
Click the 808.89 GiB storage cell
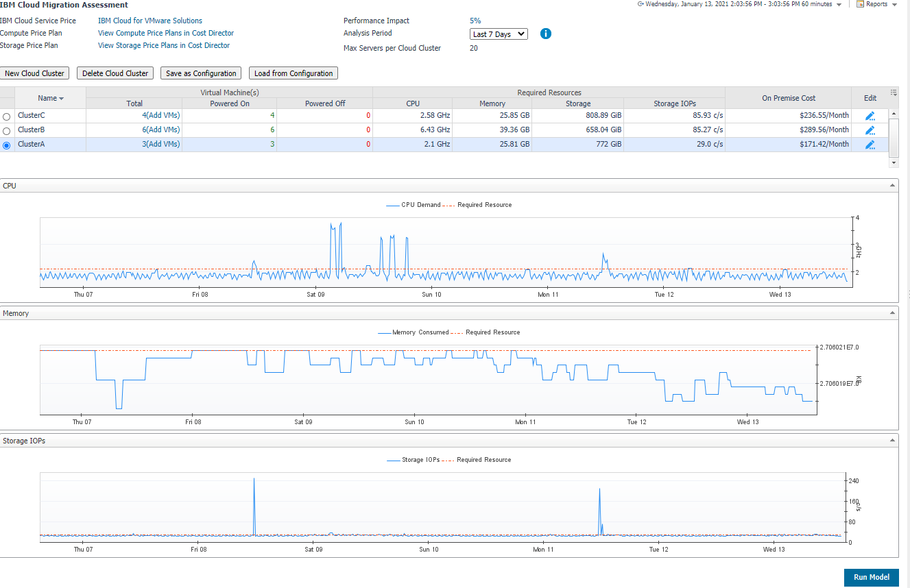point(578,116)
